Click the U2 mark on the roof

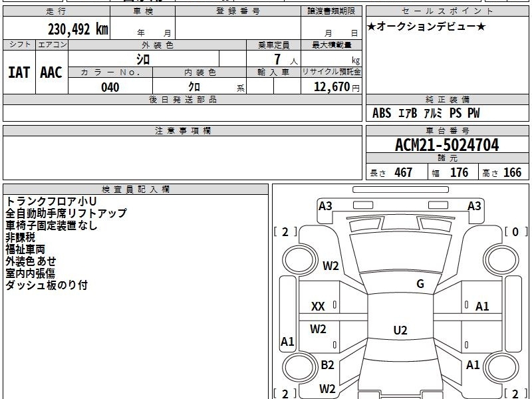(x=400, y=330)
